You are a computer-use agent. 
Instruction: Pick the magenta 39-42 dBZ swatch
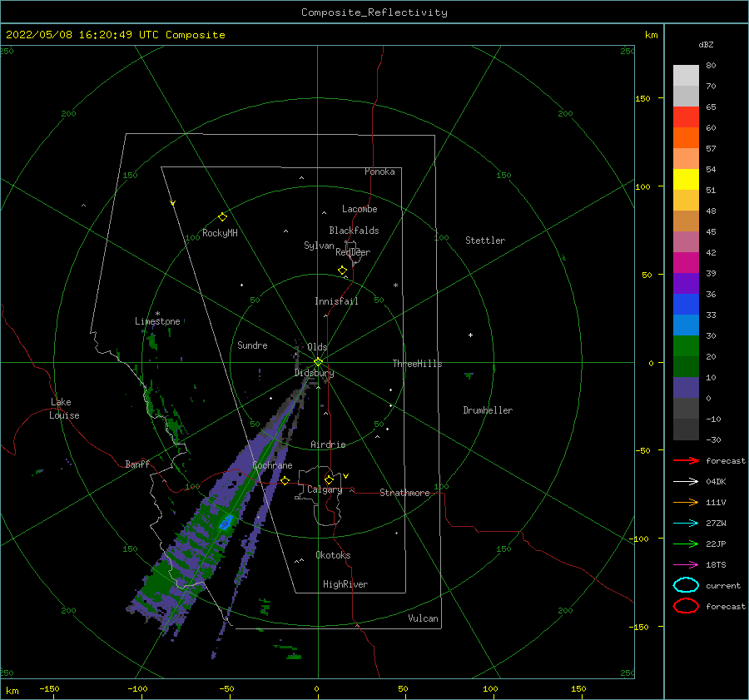tap(686, 263)
